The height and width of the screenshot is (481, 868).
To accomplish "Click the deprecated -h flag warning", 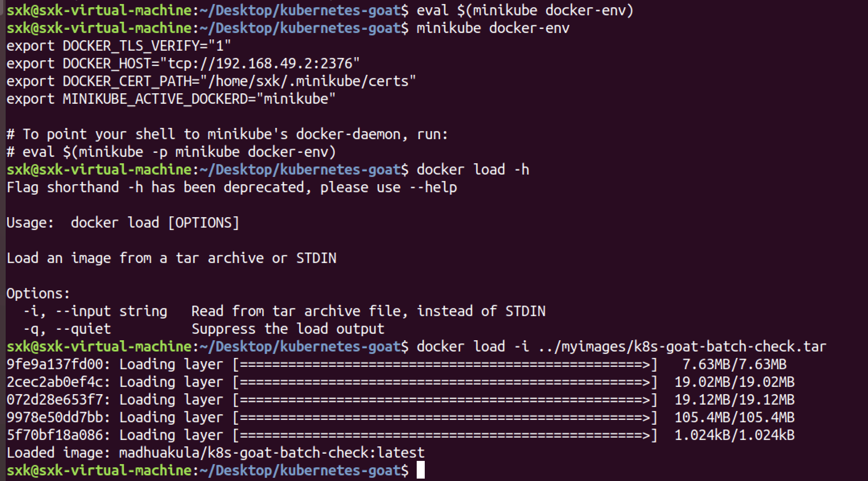I will (232, 187).
